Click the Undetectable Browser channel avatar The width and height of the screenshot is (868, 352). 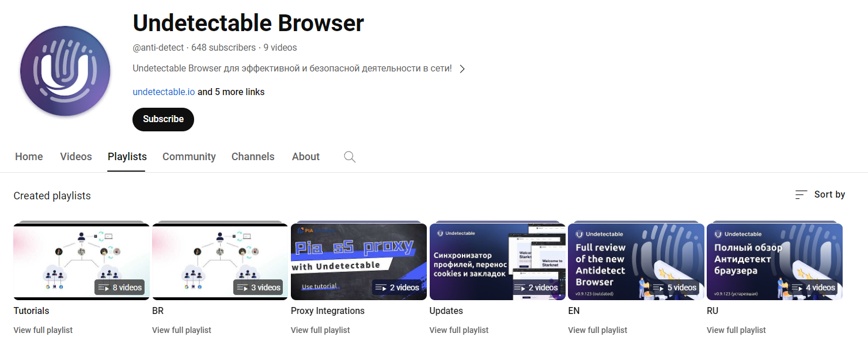65,71
